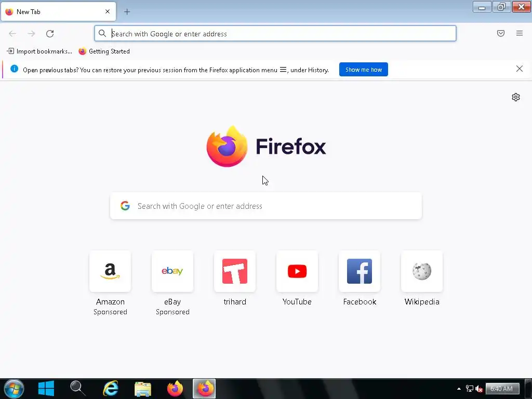Open the Windows 7 Start orb
The height and width of the screenshot is (399, 532).
[x=14, y=389]
